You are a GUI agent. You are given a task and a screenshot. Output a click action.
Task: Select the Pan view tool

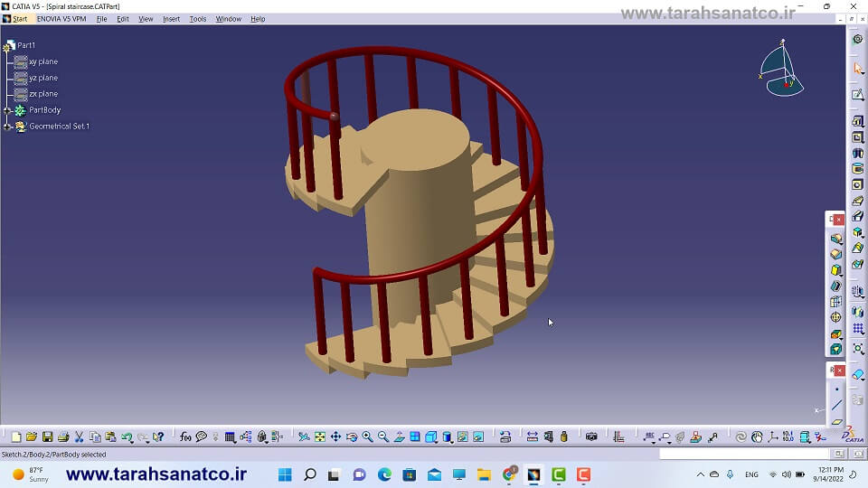335,437
